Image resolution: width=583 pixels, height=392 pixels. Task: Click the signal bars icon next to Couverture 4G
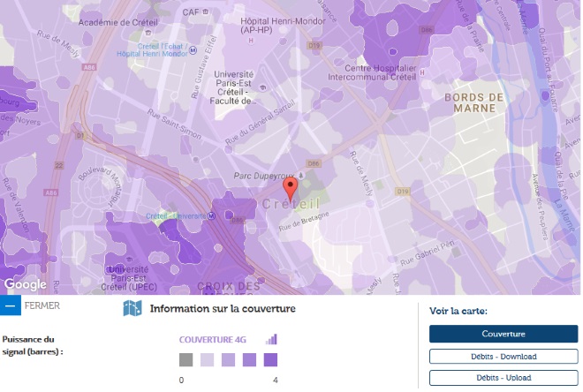tap(271, 339)
